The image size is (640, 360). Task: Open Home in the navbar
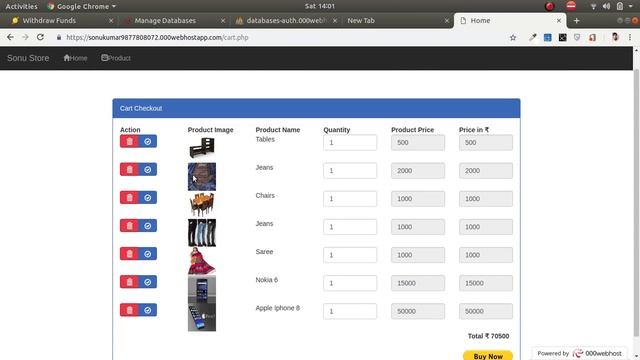pos(75,58)
